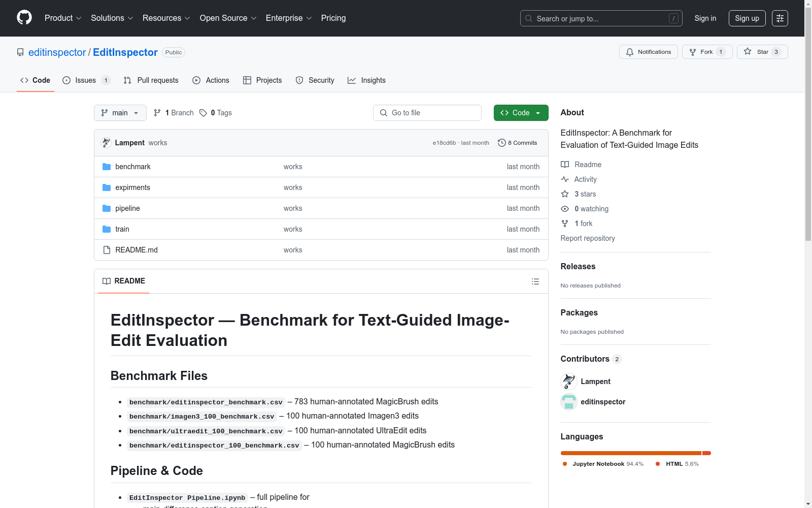
Task: Click the Go to file input
Action: 427,113
